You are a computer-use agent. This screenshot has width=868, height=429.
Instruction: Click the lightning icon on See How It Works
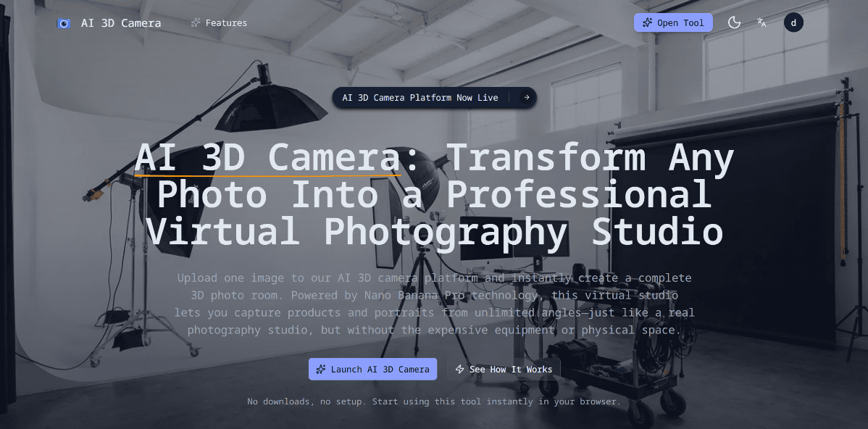point(459,369)
